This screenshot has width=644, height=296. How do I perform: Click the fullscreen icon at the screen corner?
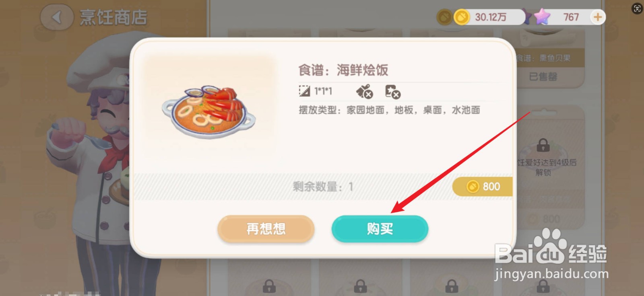(x=637, y=8)
